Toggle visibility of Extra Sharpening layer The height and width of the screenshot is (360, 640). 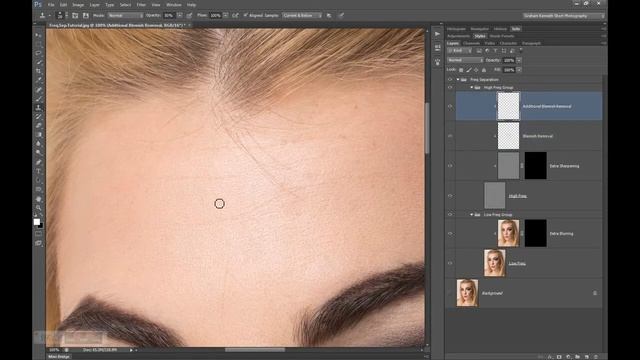(450, 166)
